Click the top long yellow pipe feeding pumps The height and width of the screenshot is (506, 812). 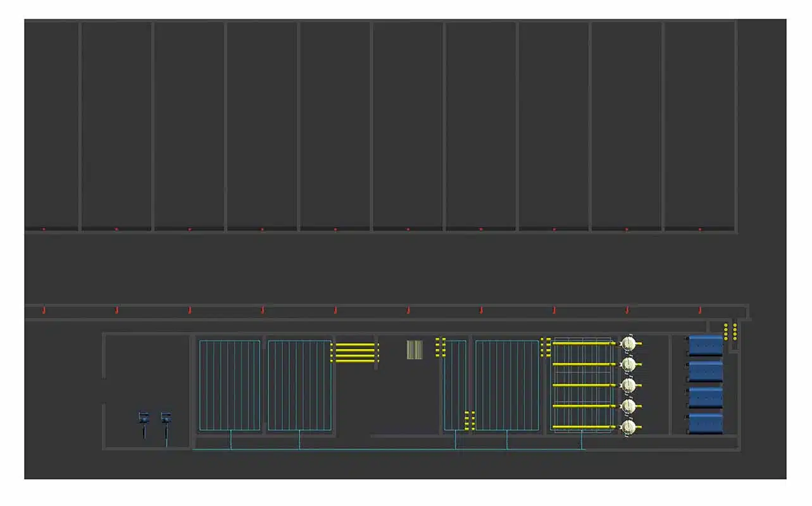(x=582, y=343)
